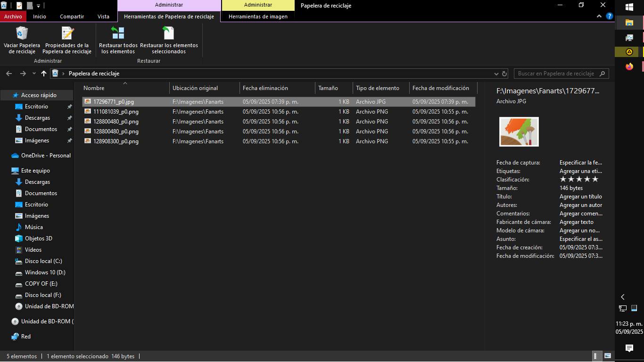Open address bar history dropdown
Image resolution: width=644 pixels, height=362 pixels.
[496, 74]
